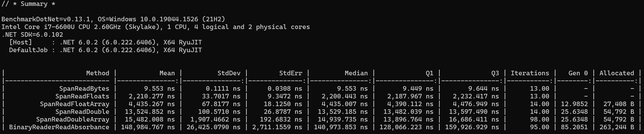The width and height of the screenshot is (644, 134).
Task: Select the Intel Core i7-6600U CPU line
Action: point(155,27)
